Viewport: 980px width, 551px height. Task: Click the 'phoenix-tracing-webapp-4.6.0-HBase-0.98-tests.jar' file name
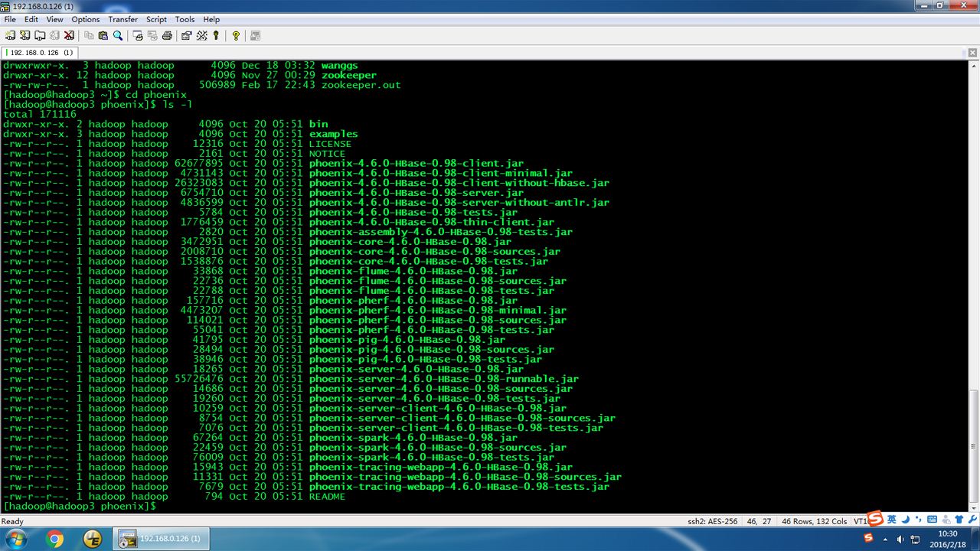(x=459, y=487)
